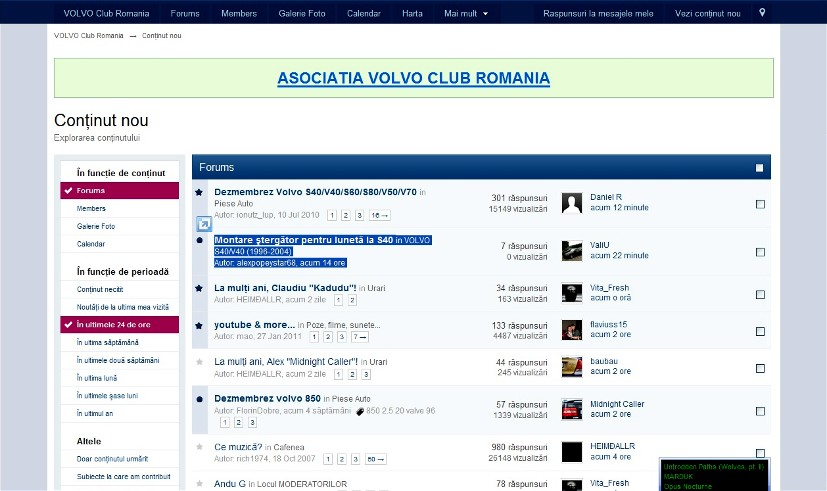Click star icon beside youtube & more topic
The image size is (827, 491).
pos(199,326)
